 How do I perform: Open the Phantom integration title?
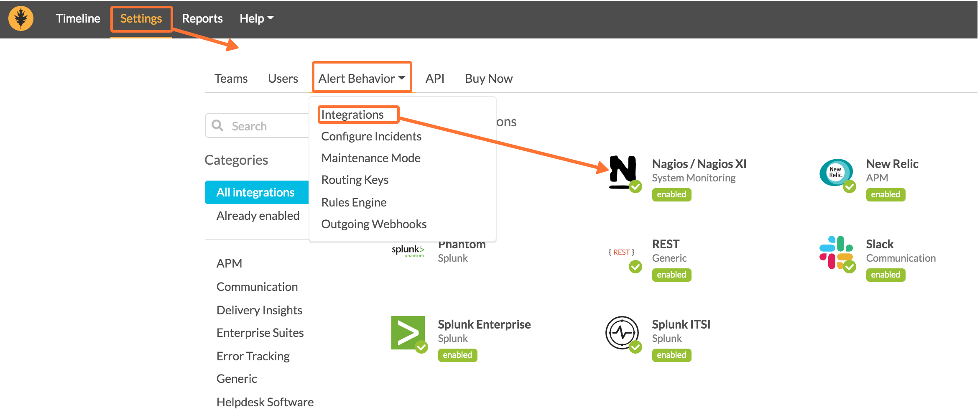point(462,245)
